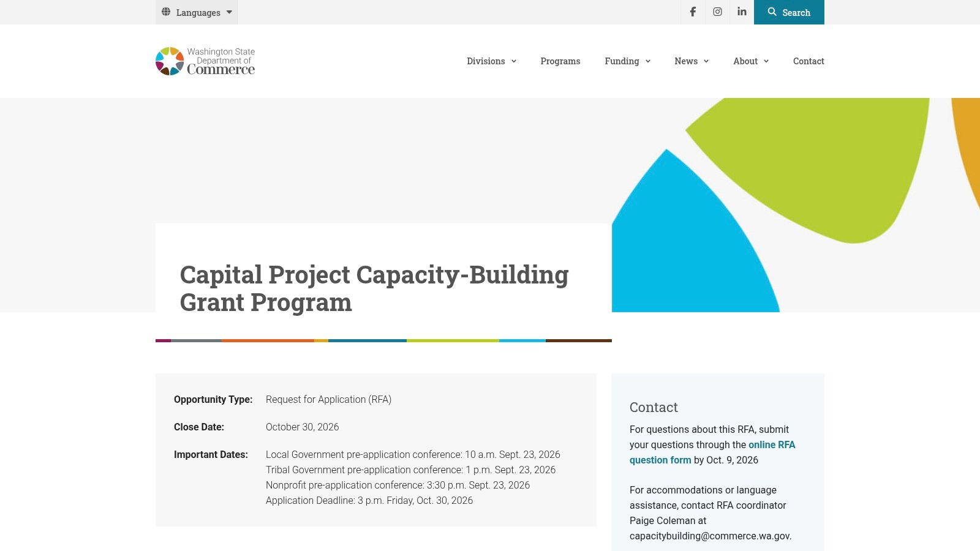This screenshot has height=551, width=980.
Task: Click the Tribal Government pre-application conference line
Action: 410,470
